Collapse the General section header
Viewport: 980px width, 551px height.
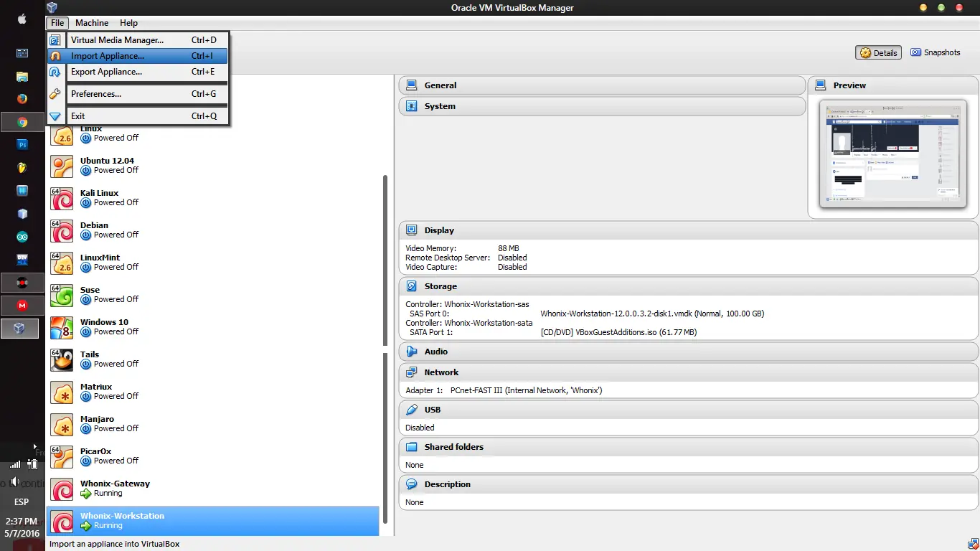coord(602,85)
